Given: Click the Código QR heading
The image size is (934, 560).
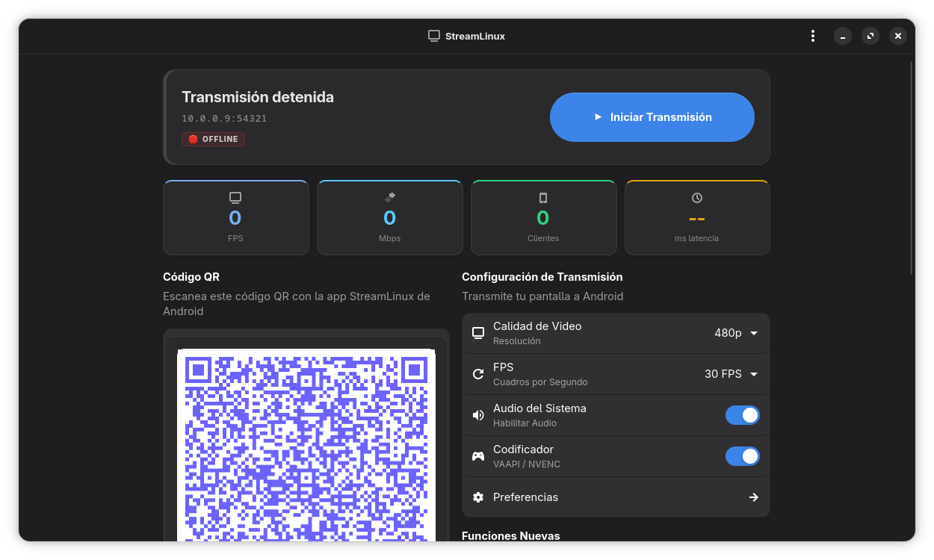Looking at the screenshot, I should 191,277.
